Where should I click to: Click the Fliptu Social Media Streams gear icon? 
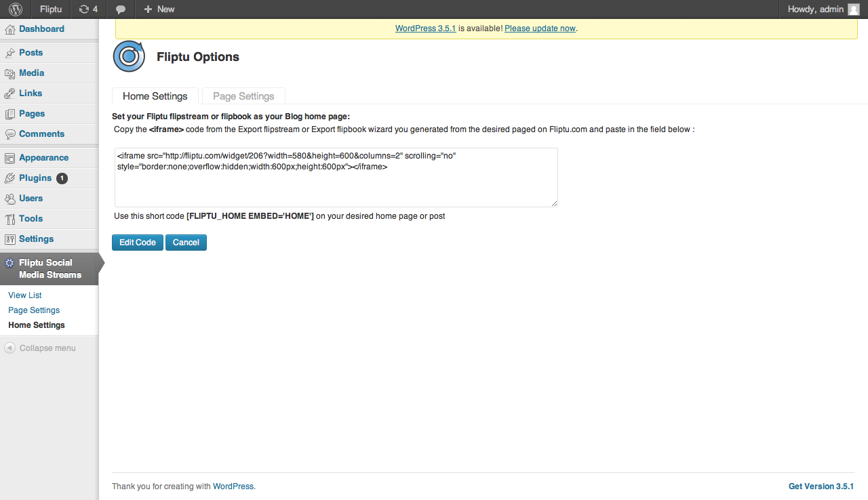click(9, 263)
